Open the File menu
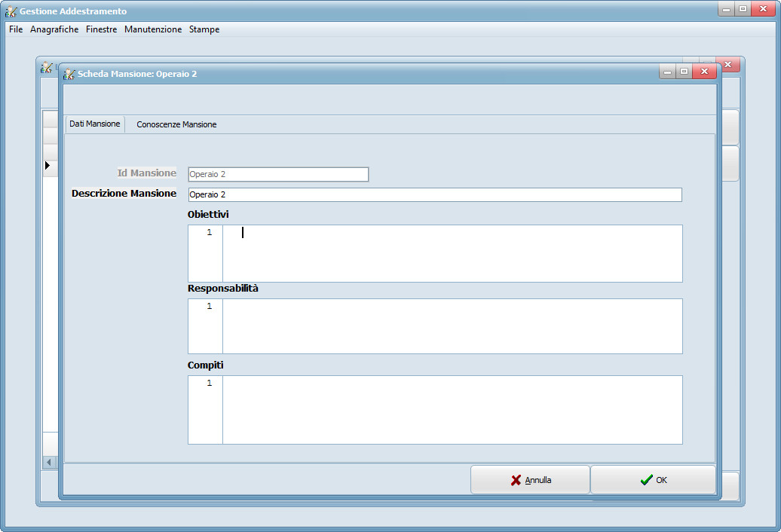 click(x=16, y=29)
